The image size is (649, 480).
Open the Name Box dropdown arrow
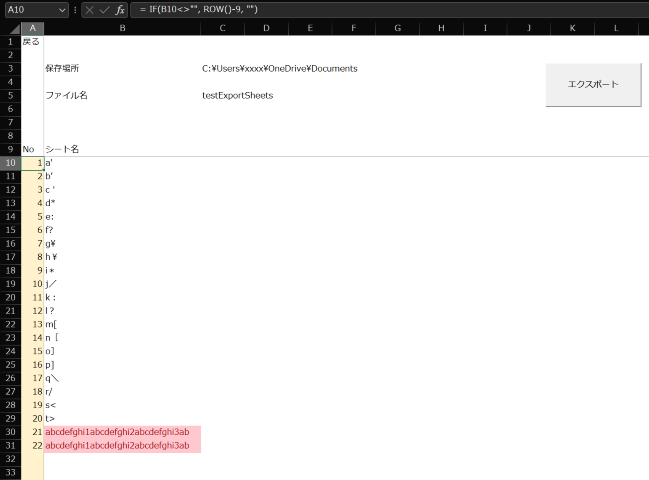(x=62, y=10)
